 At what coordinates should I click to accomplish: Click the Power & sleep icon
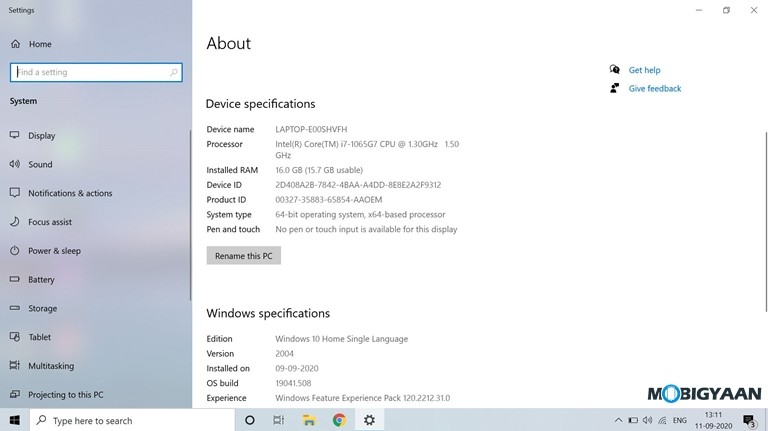click(15, 250)
